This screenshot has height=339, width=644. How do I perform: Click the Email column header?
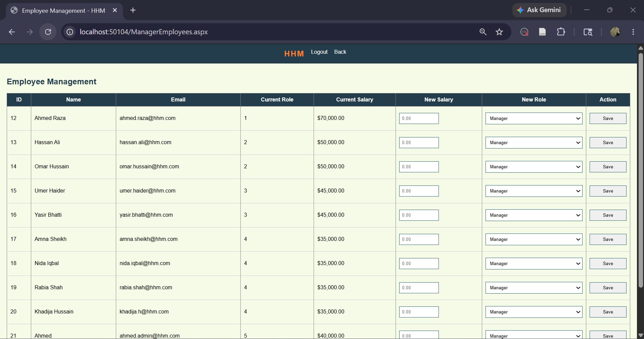click(x=178, y=99)
